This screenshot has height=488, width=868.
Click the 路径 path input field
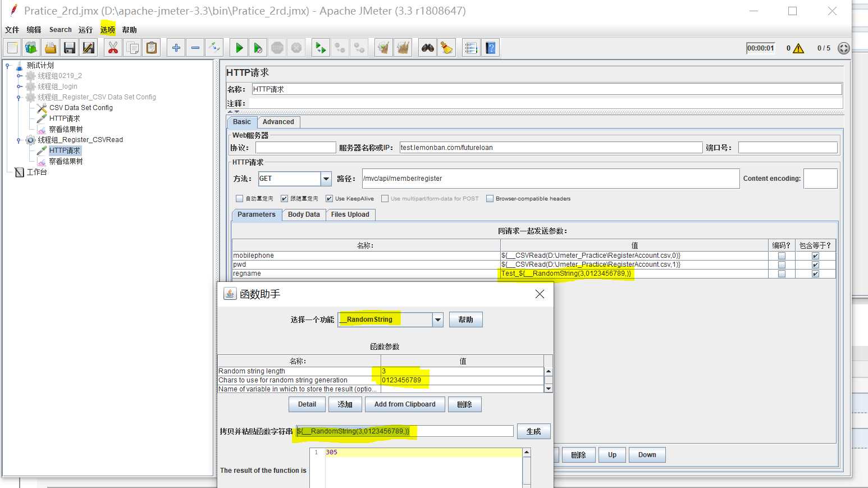[551, 179]
